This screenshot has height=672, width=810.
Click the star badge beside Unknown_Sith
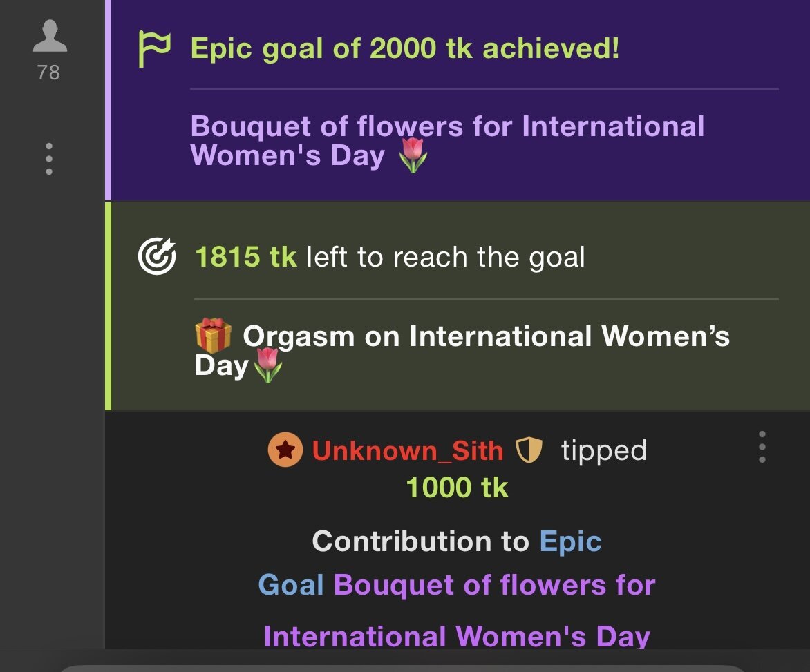click(285, 450)
